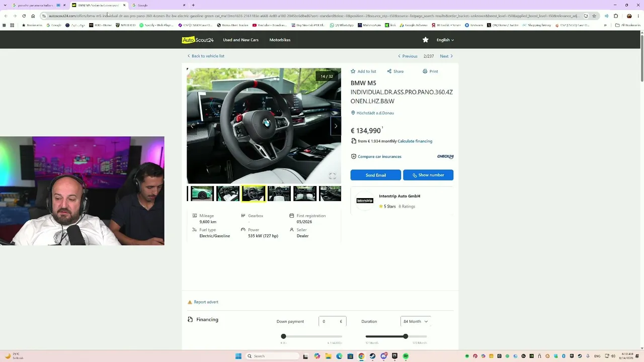
Task: Go to the Next listing
Action: click(x=446, y=56)
